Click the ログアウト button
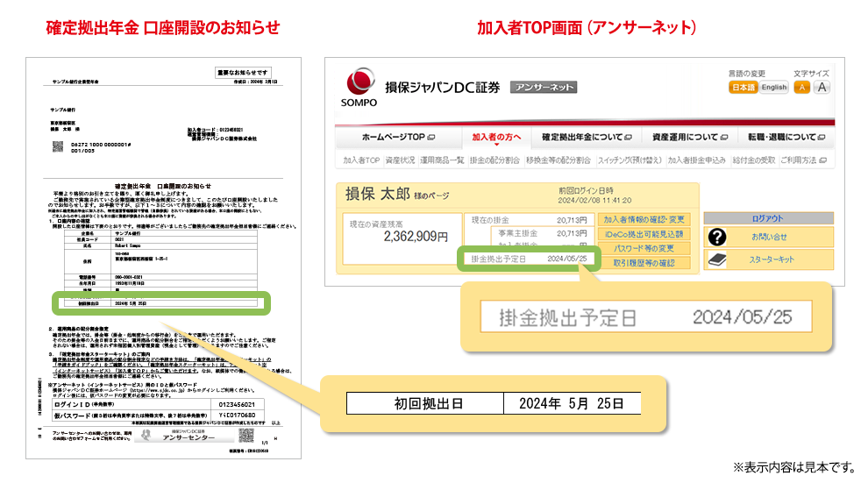Image resolution: width=868 pixels, height=483 pixels. click(768, 218)
